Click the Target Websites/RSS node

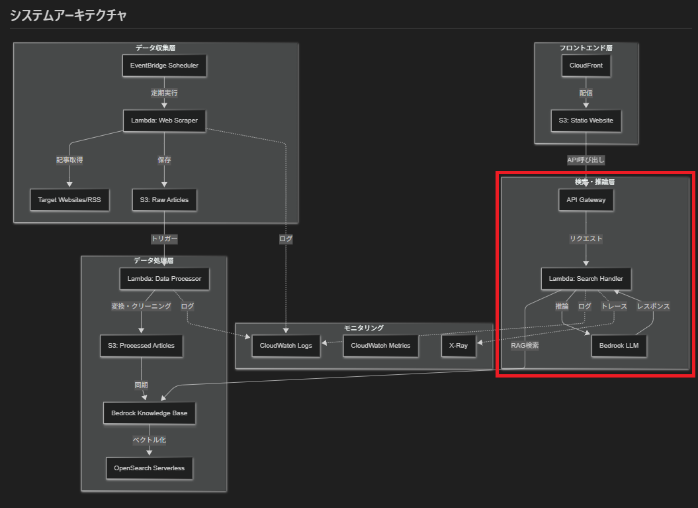pyautogui.click(x=69, y=201)
